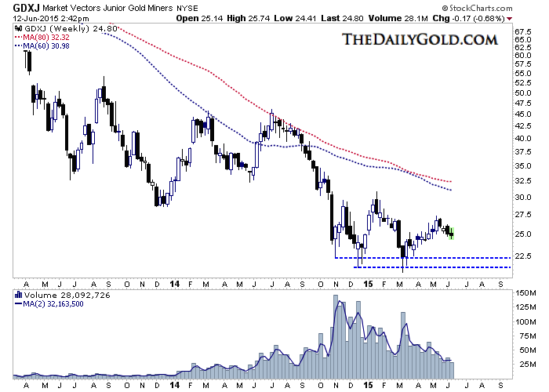Click the green highlighted latest candlestick
This screenshot has height=392, width=549.
point(452,232)
